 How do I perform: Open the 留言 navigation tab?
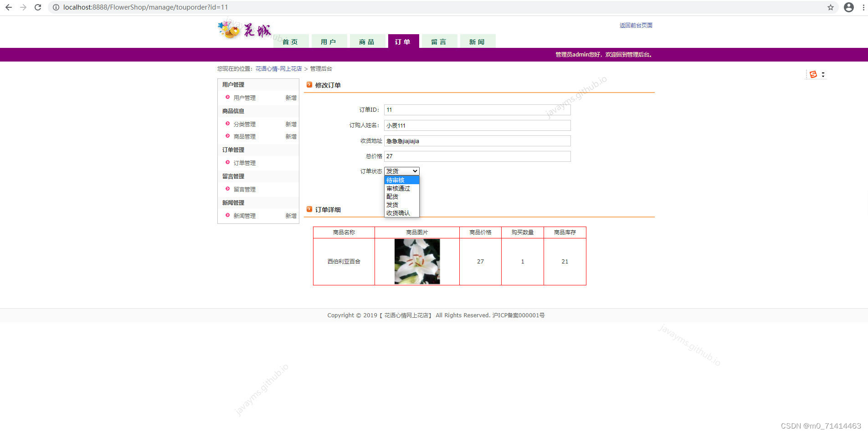pos(439,41)
